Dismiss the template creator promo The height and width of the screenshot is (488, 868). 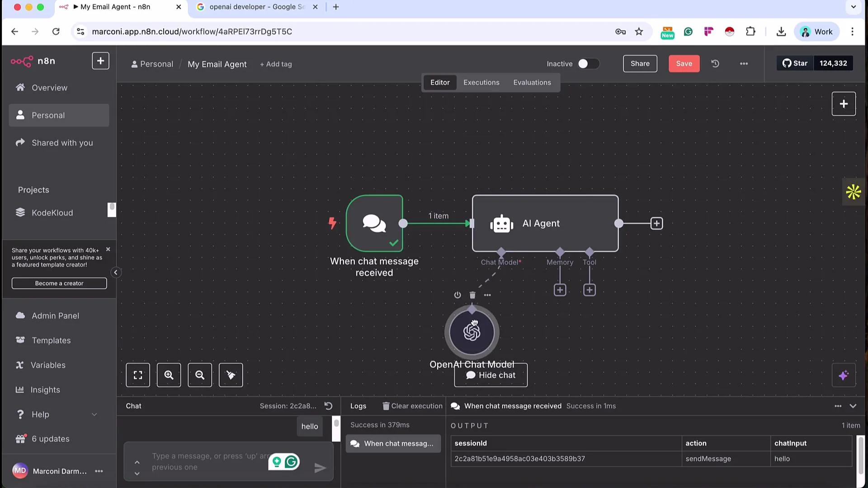[x=108, y=249]
